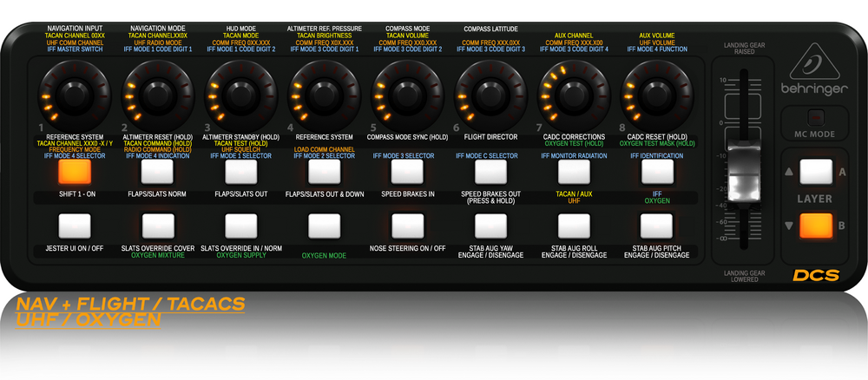Select Layer A button
This screenshot has height=380, width=868.
point(816,172)
